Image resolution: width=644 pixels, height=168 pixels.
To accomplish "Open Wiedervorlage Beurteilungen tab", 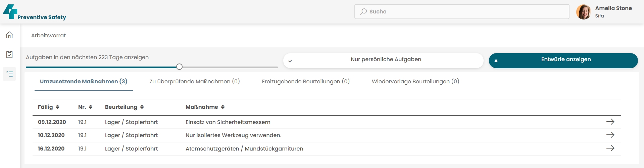I will click(415, 81).
